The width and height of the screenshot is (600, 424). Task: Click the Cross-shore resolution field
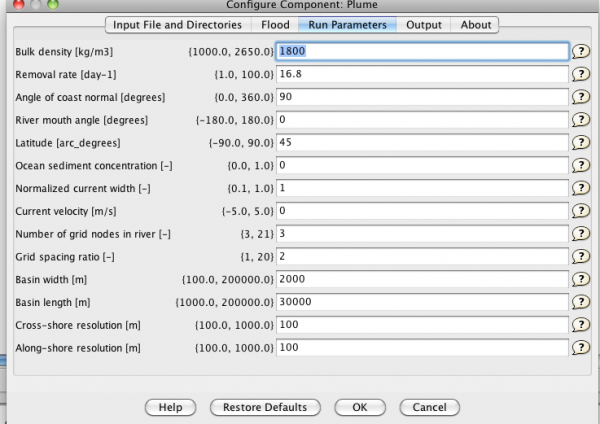(422, 324)
